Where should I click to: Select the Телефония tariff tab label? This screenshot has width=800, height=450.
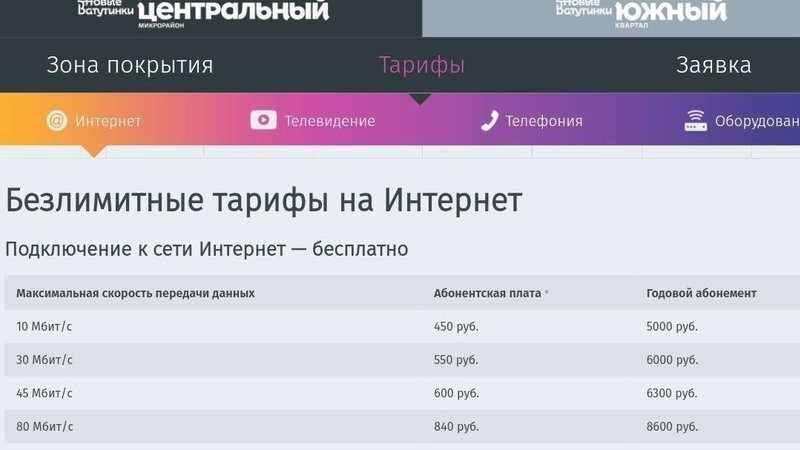click(x=544, y=121)
